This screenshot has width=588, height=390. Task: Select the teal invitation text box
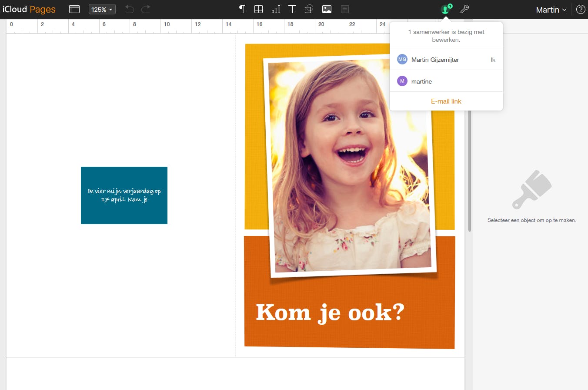coord(124,195)
